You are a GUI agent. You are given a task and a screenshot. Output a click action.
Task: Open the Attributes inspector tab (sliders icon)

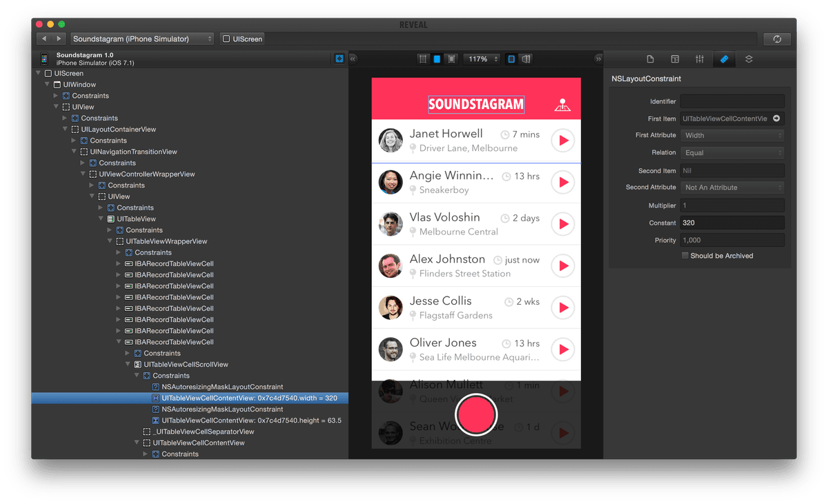pos(700,59)
